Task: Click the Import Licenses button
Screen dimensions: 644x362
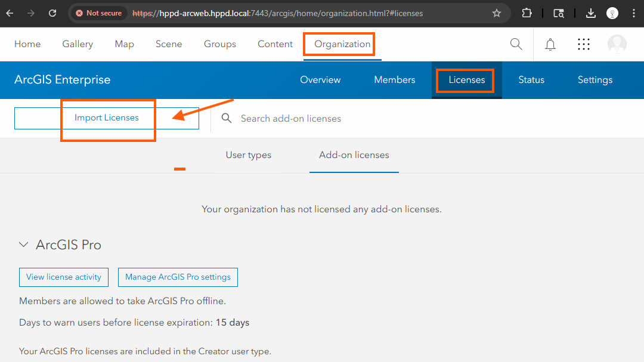Action: (x=106, y=118)
